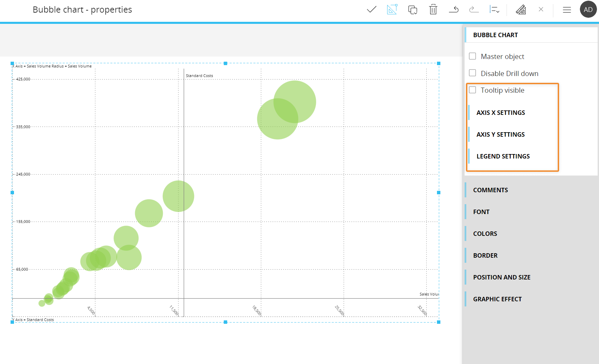Expand the Axis X Settings section

click(x=500, y=113)
